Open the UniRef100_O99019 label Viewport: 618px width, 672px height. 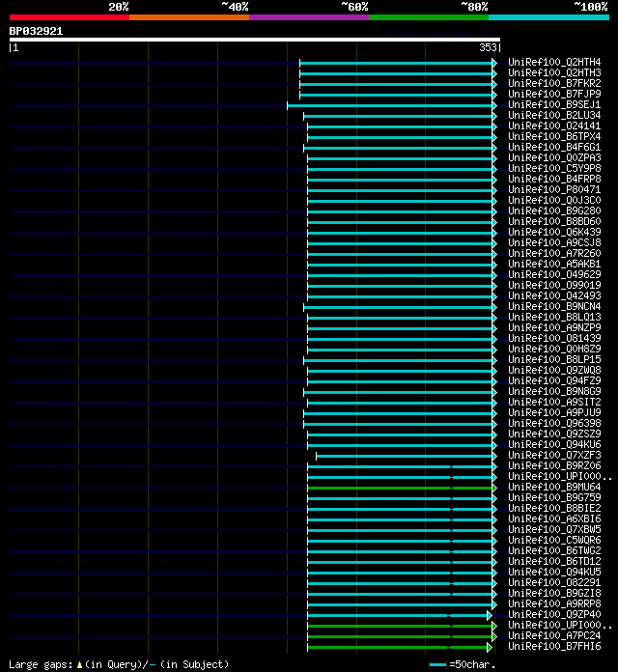click(x=554, y=286)
